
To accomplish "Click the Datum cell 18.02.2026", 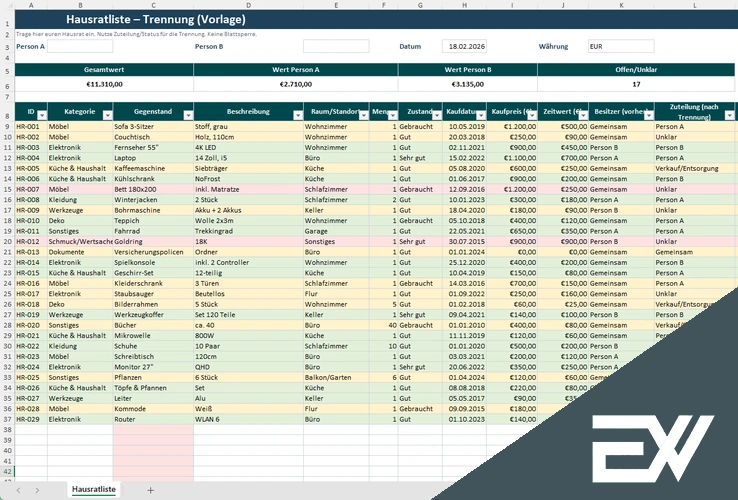I will (x=464, y=46).
